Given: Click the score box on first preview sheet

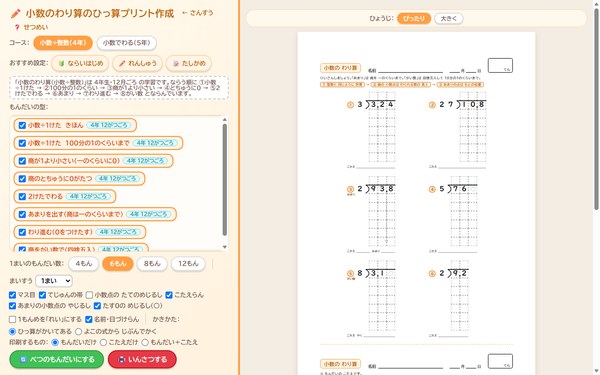Looking at the screenshot, I should click(x=500, y=65).
